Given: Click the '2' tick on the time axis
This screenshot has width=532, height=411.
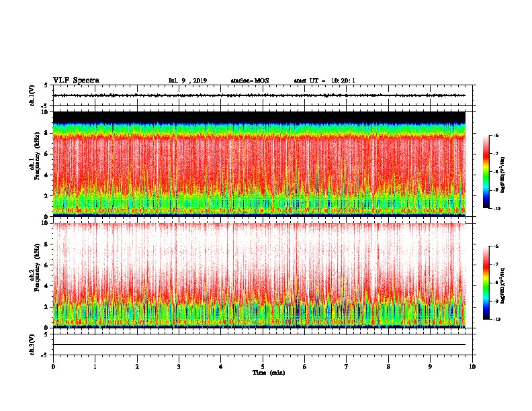Looking at the screenshot, I should pyautogui.click(x=137, y=366).
